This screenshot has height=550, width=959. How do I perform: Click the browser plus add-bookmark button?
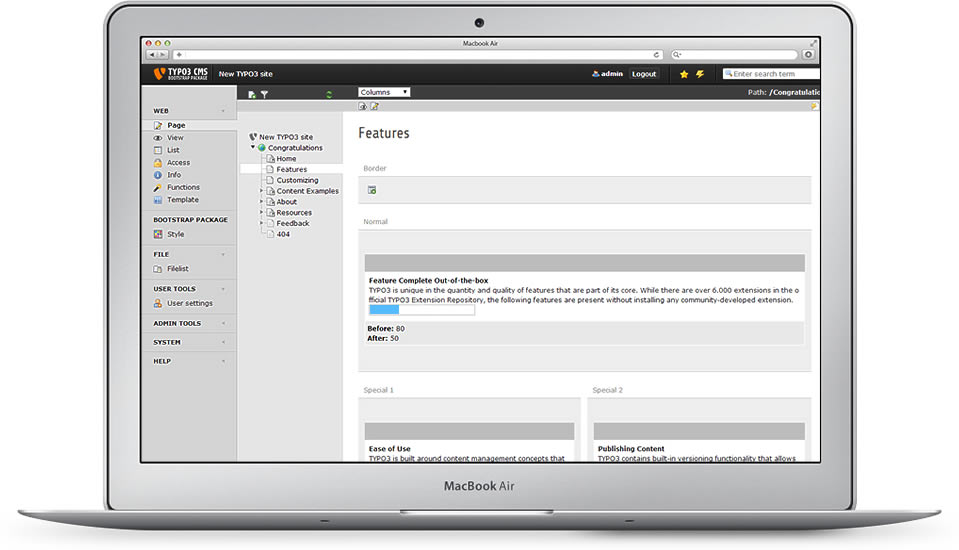coord(179,54)
